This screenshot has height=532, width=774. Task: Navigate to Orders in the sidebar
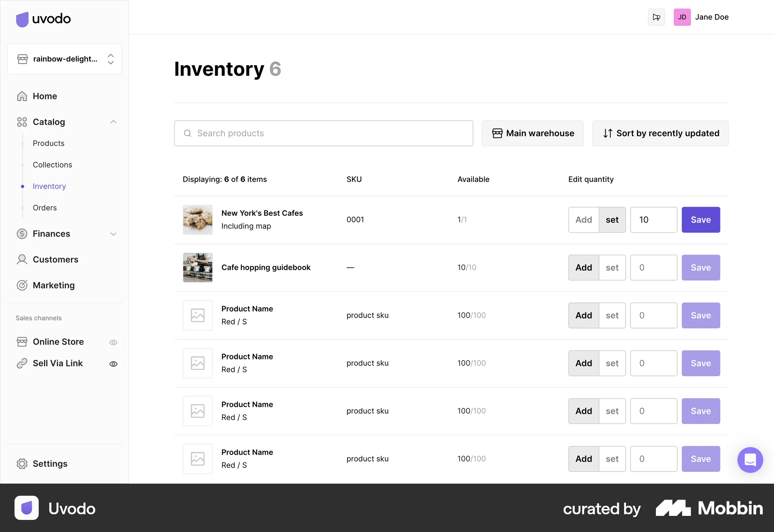[x=45, y=208]
